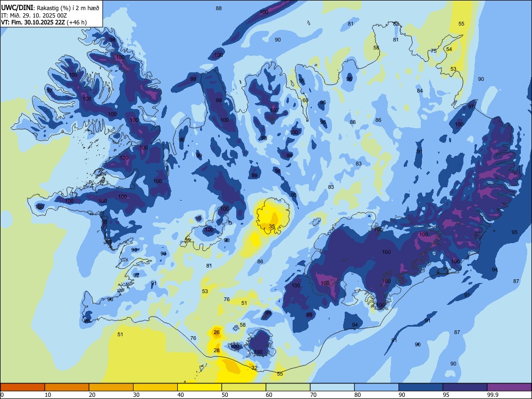Image resolution: width=532 pixels, height=399 pixels.
Task: Click the humidity value '54' in the northeast
Action: point(449,49)
